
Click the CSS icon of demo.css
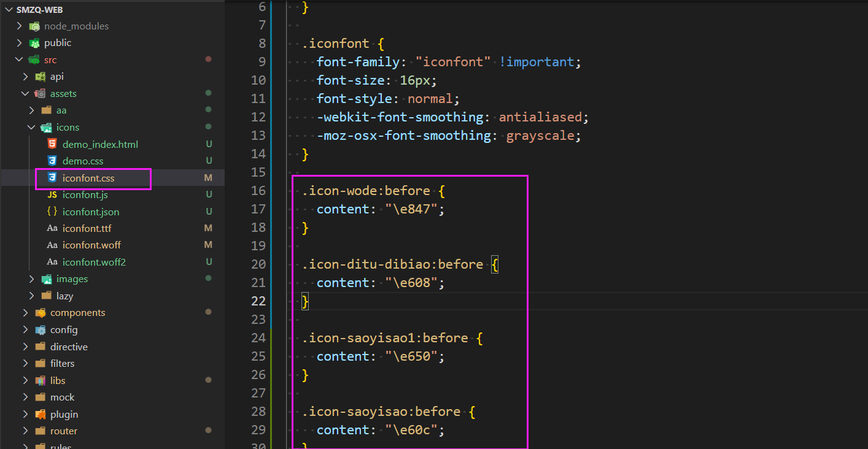[52, 161]
